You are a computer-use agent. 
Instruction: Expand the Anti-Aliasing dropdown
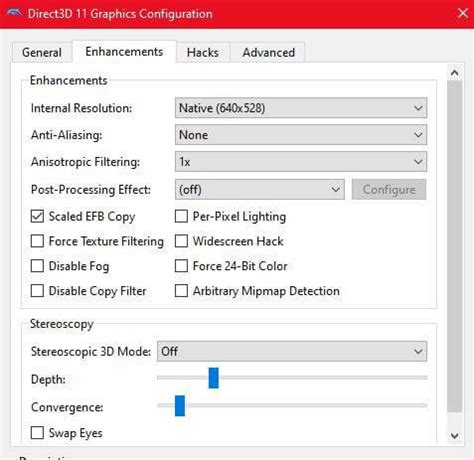301,135
